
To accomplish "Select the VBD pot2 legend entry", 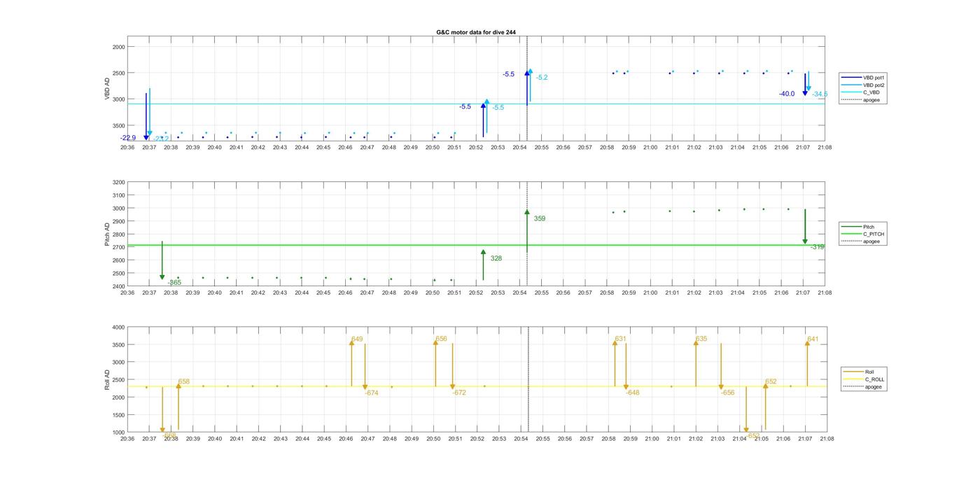I will click(863, 85).
